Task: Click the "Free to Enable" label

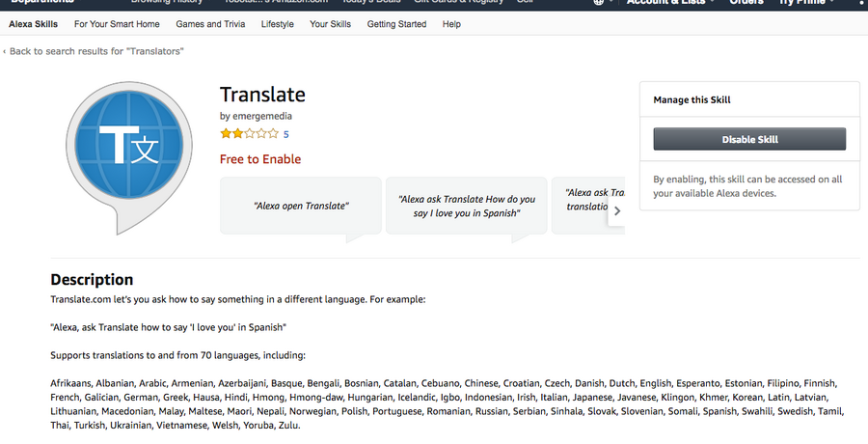Action: [x=260, y=159]
